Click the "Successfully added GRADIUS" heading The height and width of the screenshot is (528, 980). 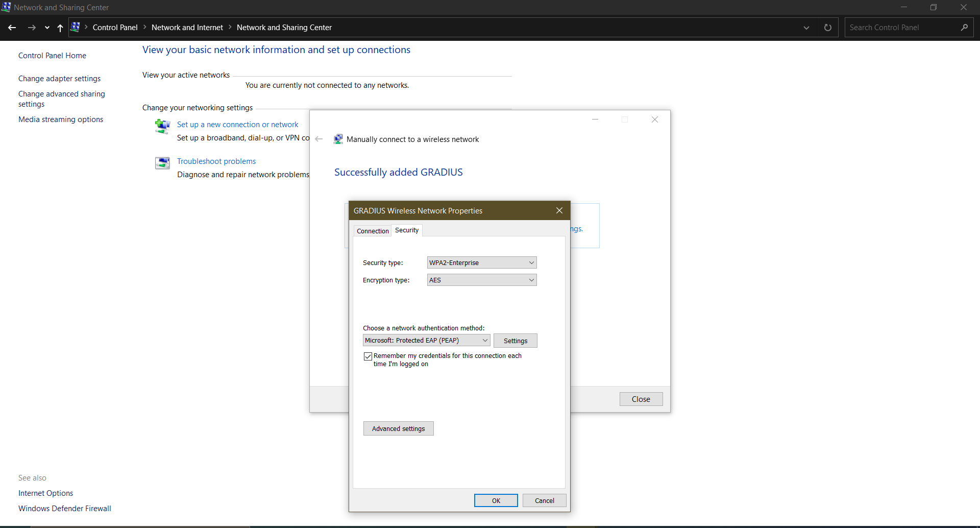point(399,172)
